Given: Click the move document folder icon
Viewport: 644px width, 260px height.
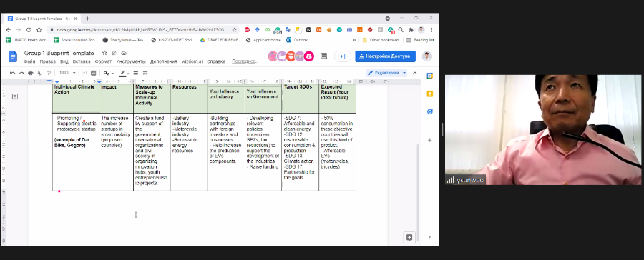Looking at the screenshot, I should coord(114,53).
